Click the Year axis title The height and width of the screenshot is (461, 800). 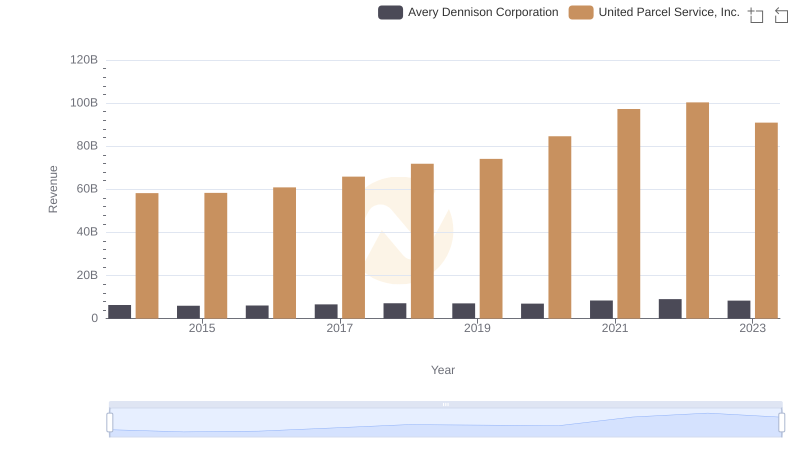coord(443,370)
